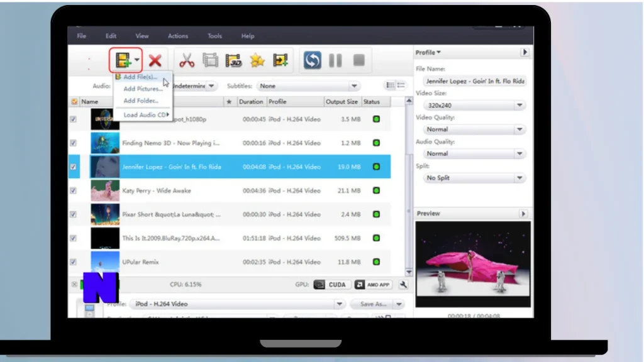Open the Audio Quality Normal dropdown

pyautogui.click(x=474, y=153)
